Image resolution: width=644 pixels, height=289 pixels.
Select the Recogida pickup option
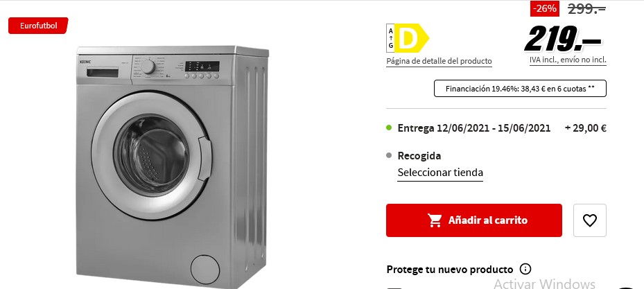[419, 156]
